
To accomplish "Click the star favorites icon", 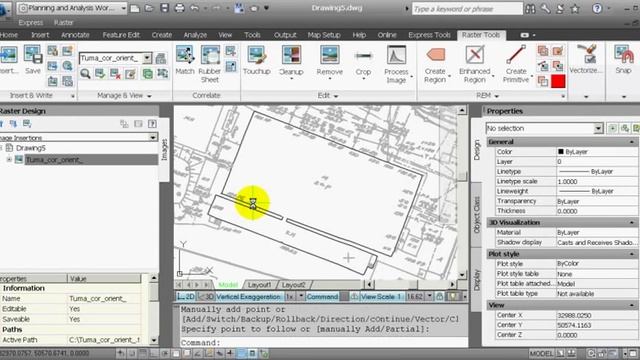I will 575,9.
